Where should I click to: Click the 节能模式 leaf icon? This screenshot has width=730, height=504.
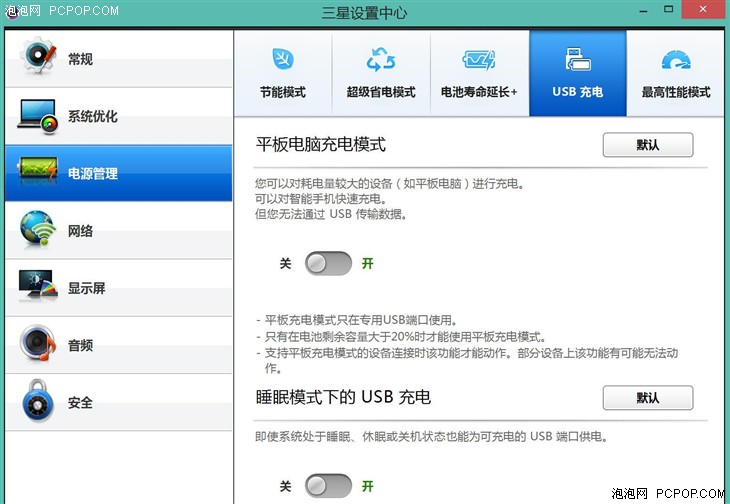click(x=283, y=59)
